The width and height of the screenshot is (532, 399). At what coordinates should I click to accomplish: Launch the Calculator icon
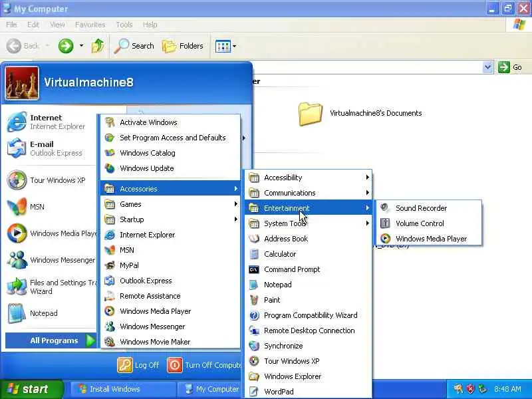254,254
